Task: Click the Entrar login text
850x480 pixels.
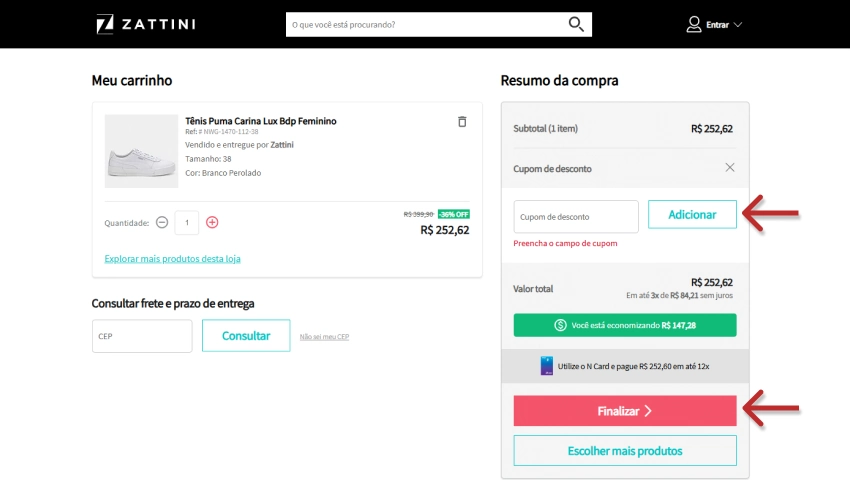Action: pyautogui.click(x=717, y=25)
